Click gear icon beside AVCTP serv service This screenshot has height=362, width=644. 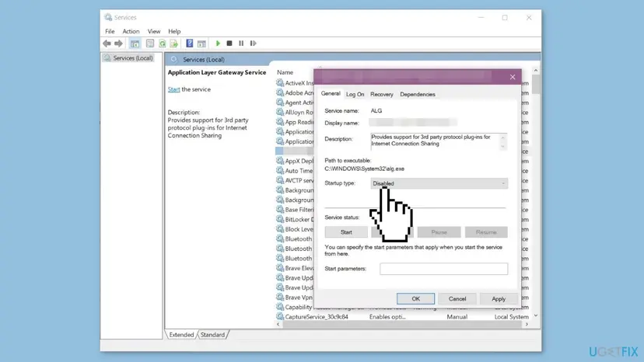tap(280, 180)
